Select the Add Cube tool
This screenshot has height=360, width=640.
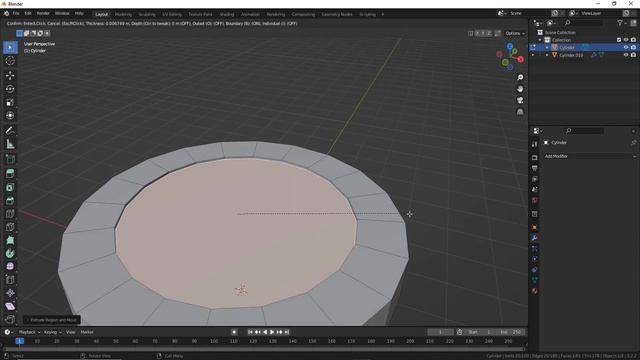[x=10, y=159]
